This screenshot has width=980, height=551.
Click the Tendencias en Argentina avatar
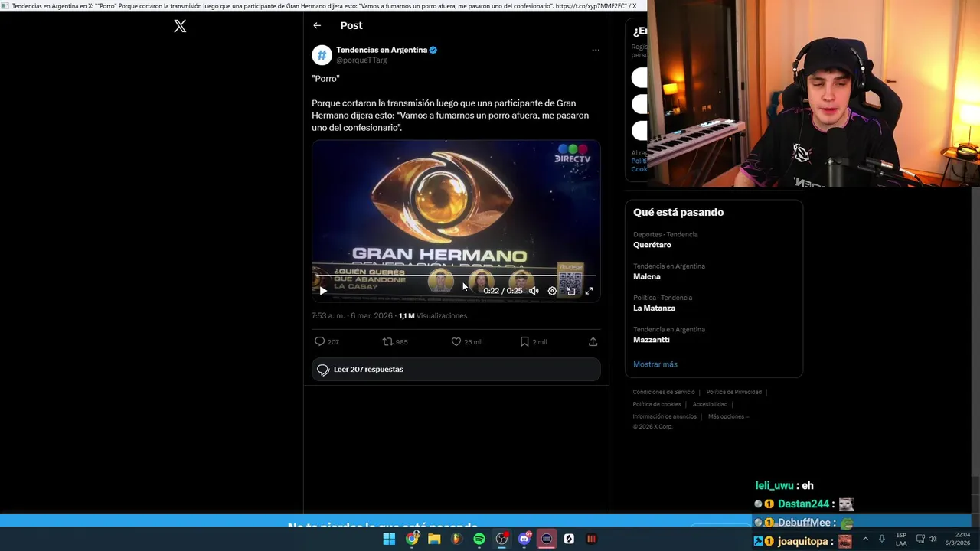322,54
